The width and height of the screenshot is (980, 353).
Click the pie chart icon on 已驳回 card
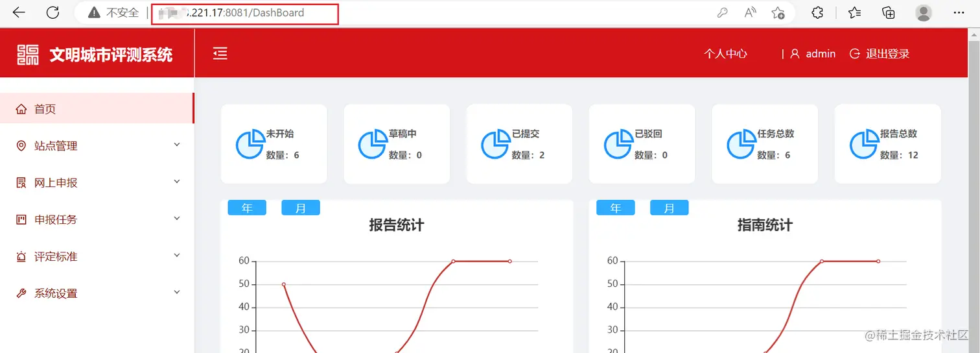[x=618, y=144]
